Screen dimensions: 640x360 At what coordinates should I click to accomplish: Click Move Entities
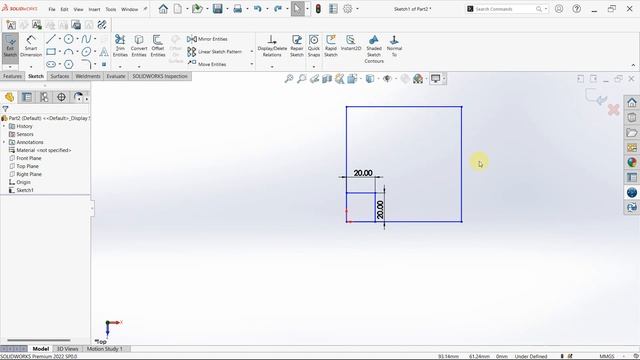click(x=207, y=64)
